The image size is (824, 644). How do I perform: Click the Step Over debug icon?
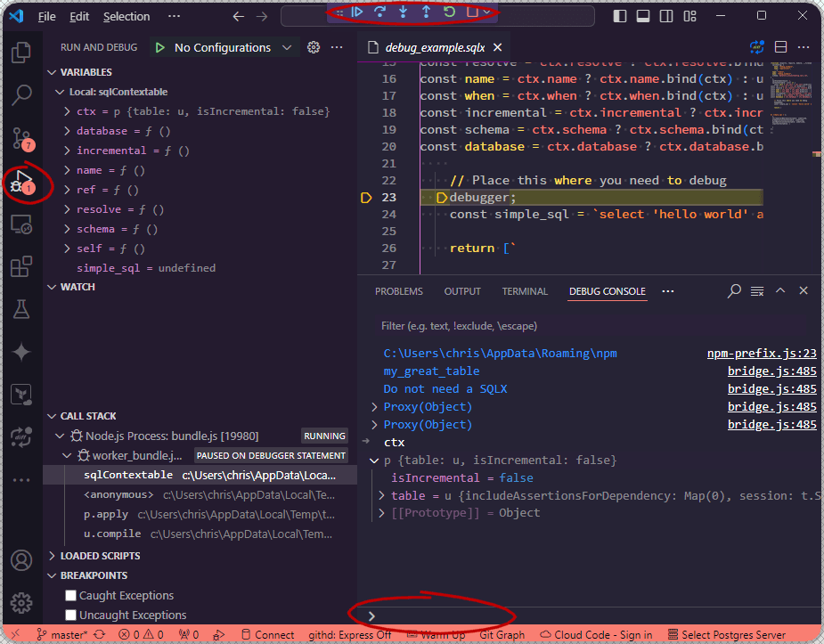click(379, 12)
